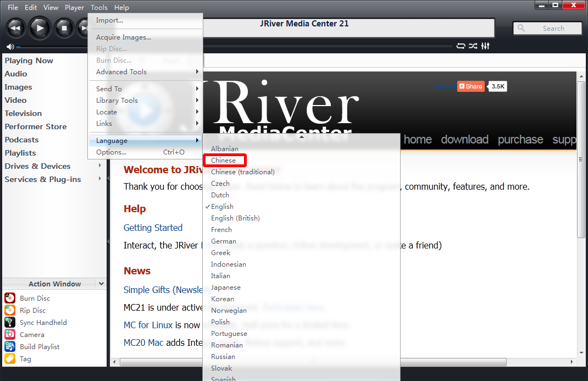
Task: Expand Services & Plug-ins tree arrow
Action: [x=100, y=179]
